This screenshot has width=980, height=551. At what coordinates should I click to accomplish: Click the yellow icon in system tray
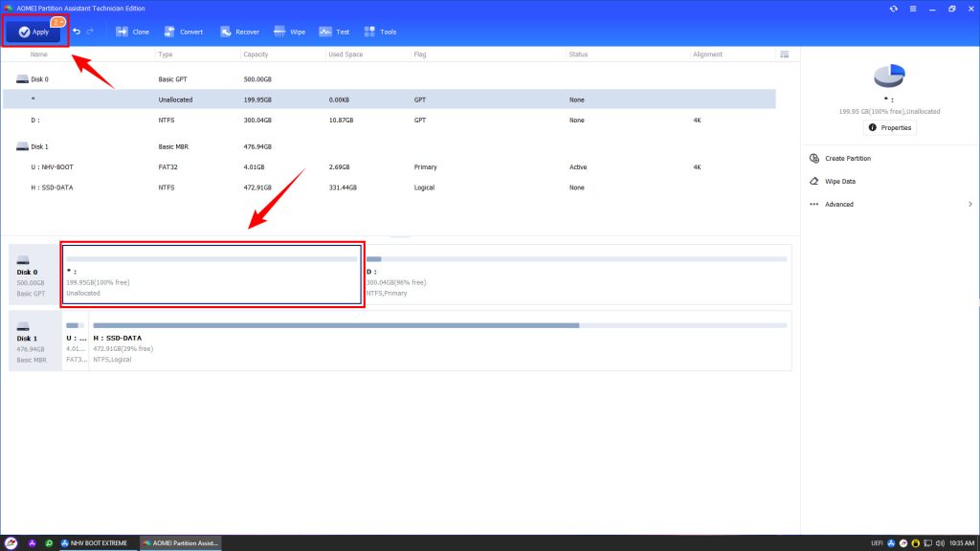(x=916, y=543)
